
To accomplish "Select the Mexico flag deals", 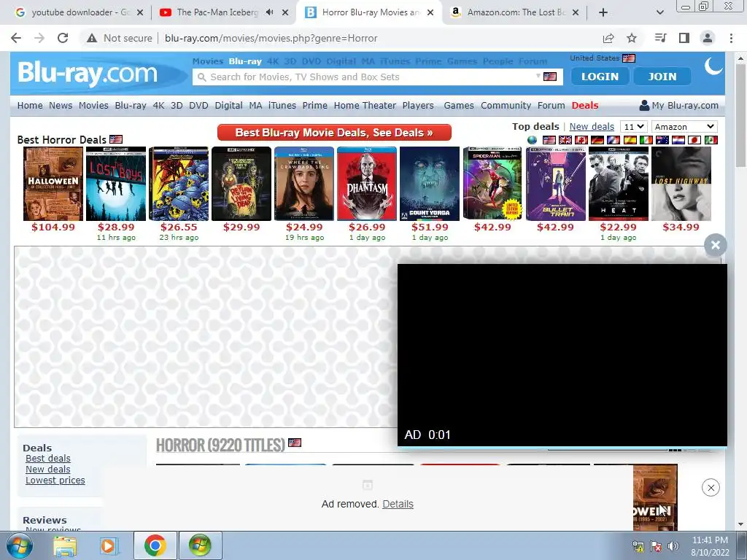I will (x=711, y=140).
